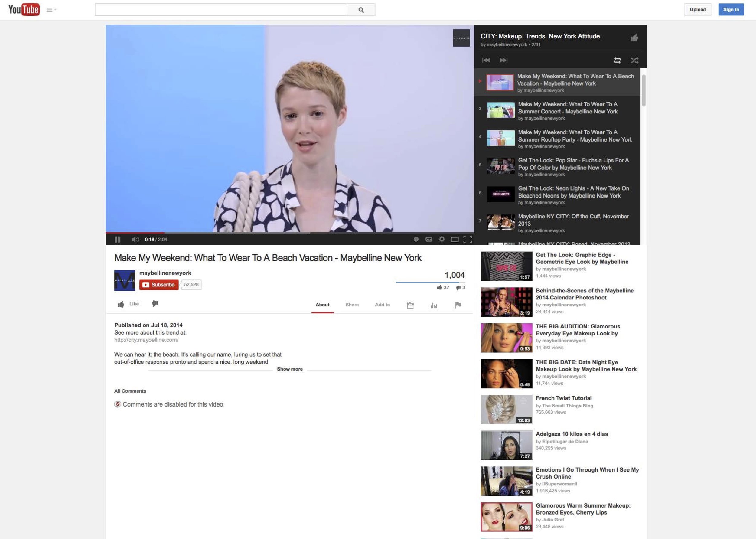Click the Like button below the video
Screen dimensions: 756x539
point(129,304)
